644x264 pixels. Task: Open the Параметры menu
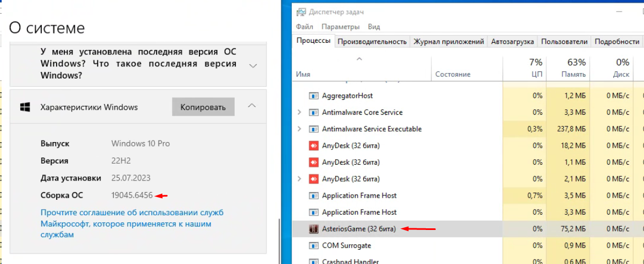tap(341, 27)
